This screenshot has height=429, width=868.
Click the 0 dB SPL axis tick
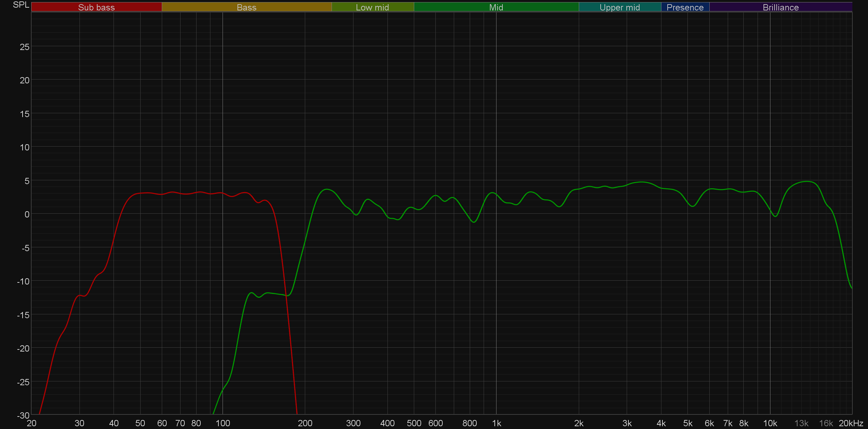[27, 215]
